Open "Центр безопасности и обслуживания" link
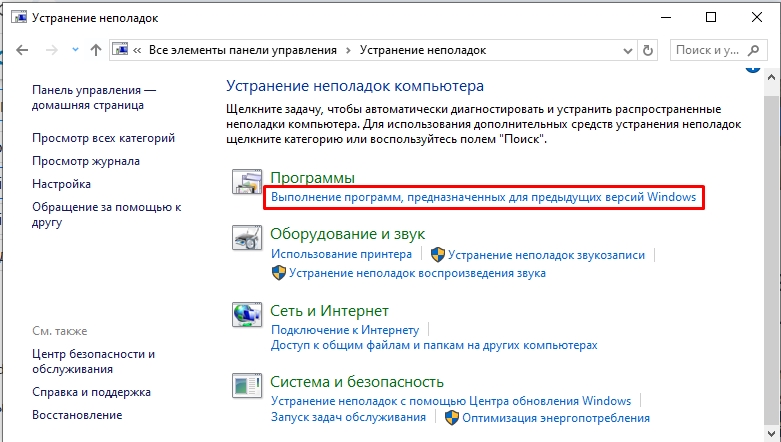This screenshot has width=781, height=442. [x=94, y=361]
